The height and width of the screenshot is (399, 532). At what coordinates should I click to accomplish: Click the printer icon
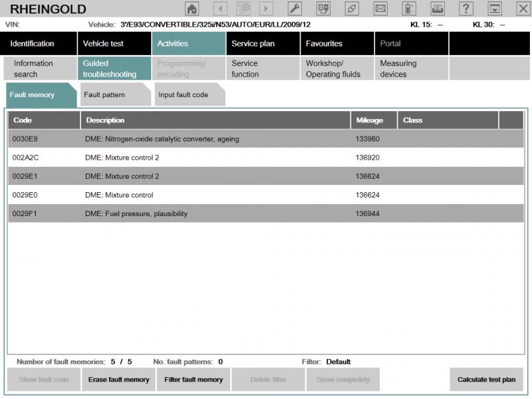pos(438,9)
